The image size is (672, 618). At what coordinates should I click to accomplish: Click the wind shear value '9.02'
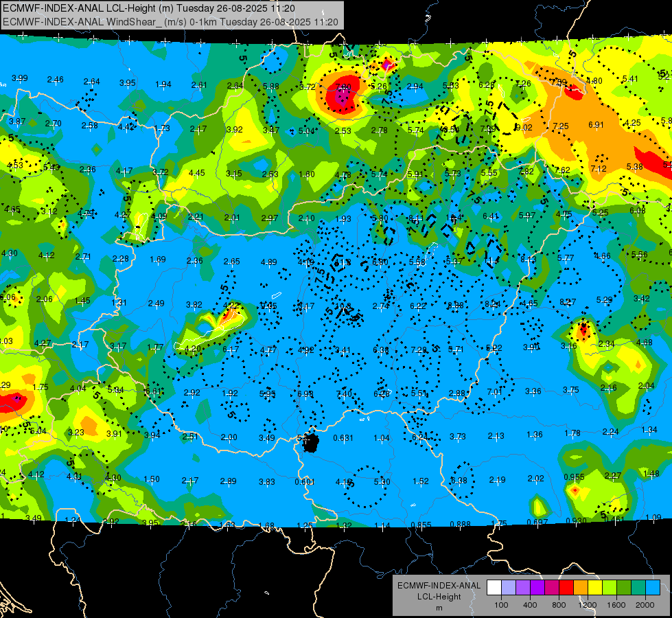tap(524, 127)
